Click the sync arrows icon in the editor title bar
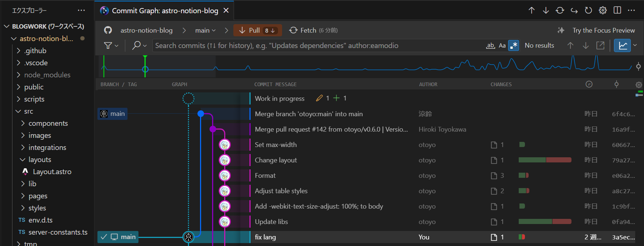 pyautogui.click(x=560, y=10)
